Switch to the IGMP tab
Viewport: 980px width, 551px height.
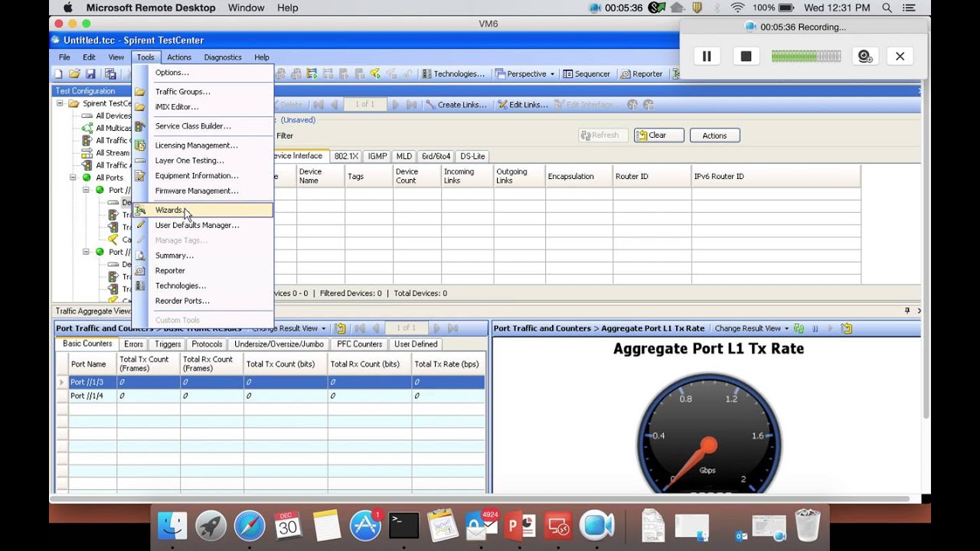(377, 156)
